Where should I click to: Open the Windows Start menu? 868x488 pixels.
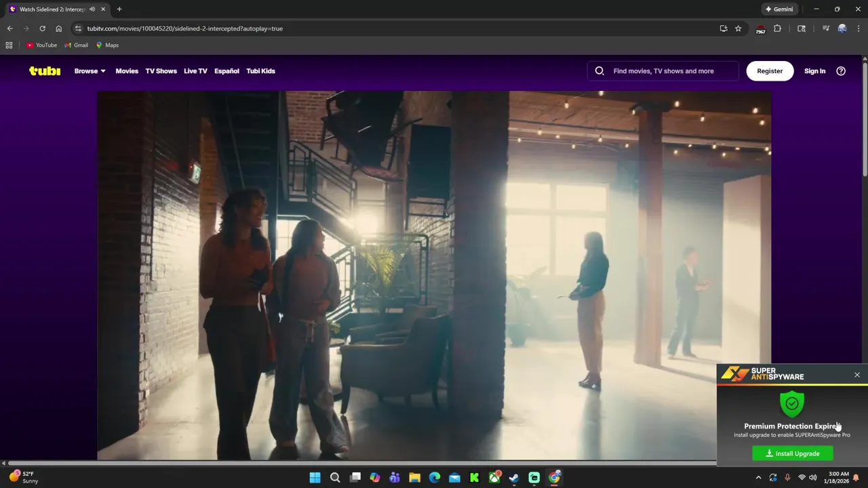point(315,478)
